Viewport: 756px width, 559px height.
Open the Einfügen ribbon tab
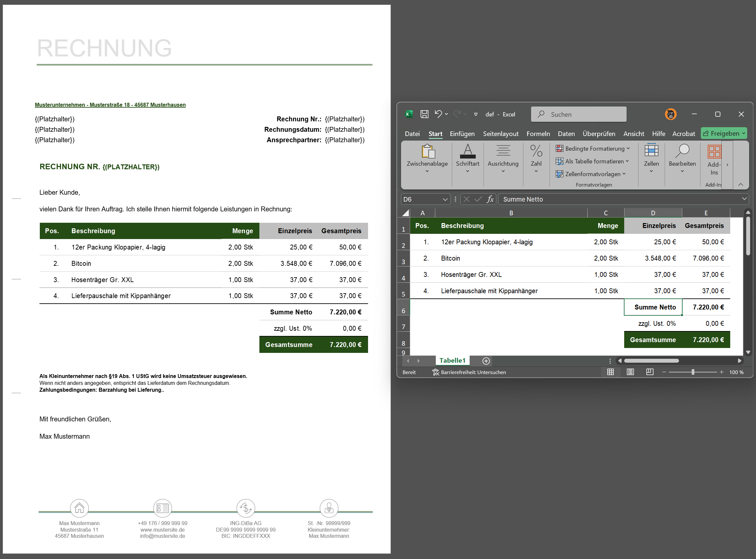(x=462, y=134)
